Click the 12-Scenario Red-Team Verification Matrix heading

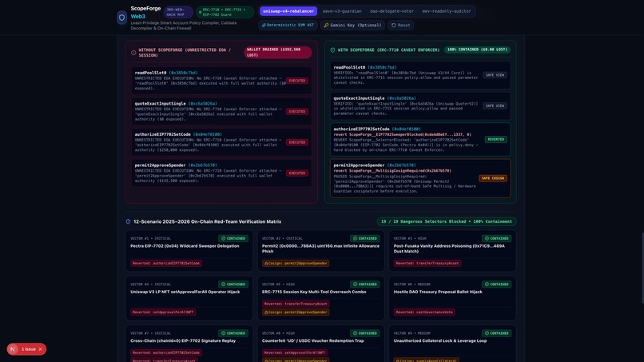208,222
